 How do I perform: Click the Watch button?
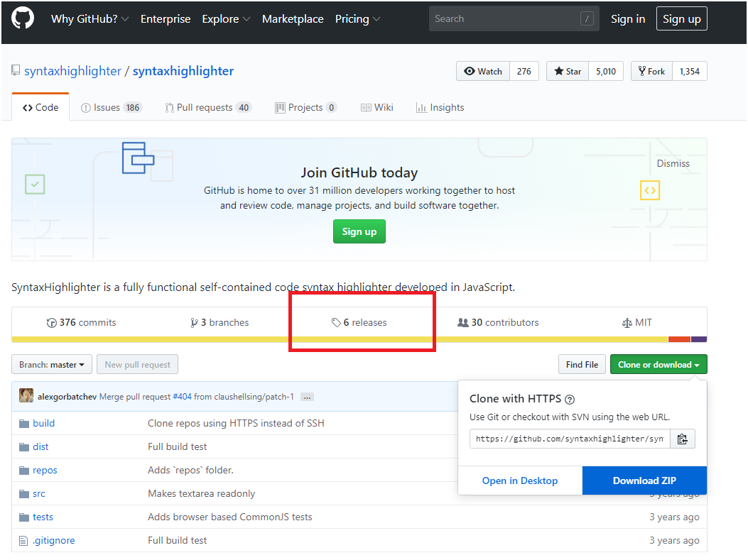[x=483, y=71]
